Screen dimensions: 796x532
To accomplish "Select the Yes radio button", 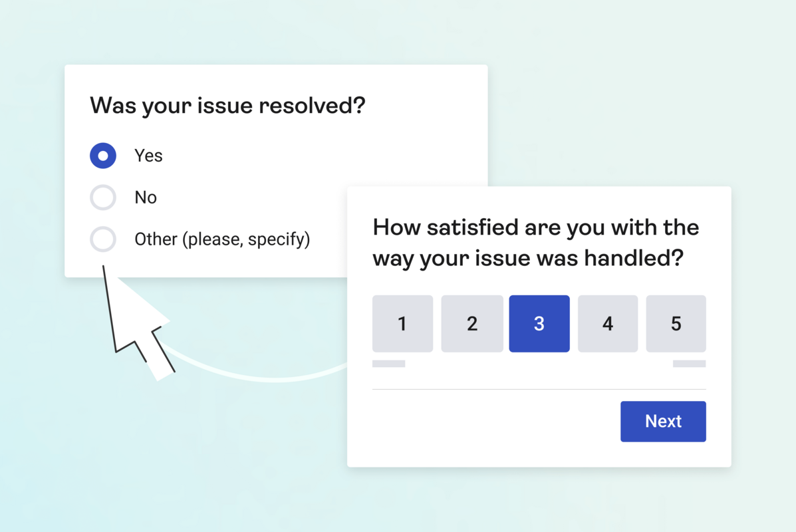I will [x=103, y=155].
